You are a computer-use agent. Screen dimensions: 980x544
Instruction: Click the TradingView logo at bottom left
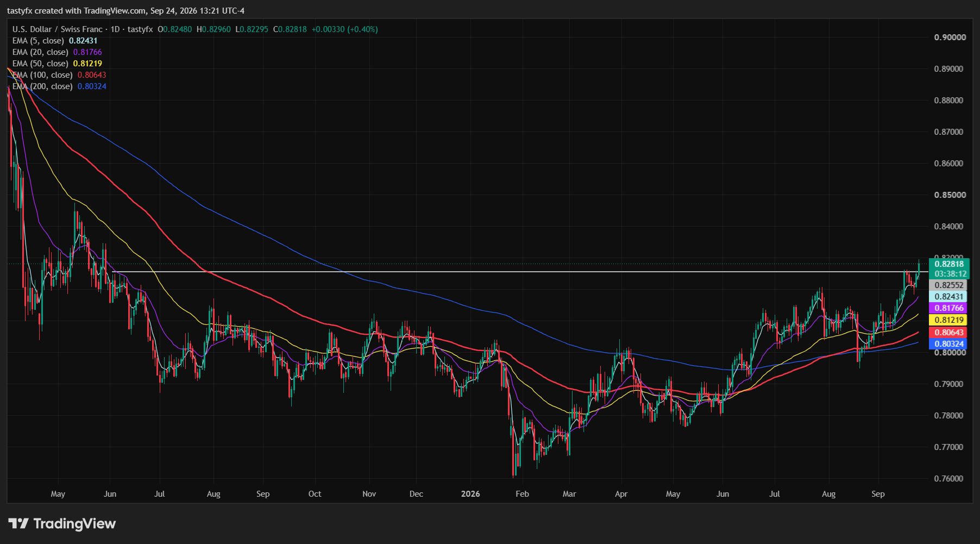point(62,523)
